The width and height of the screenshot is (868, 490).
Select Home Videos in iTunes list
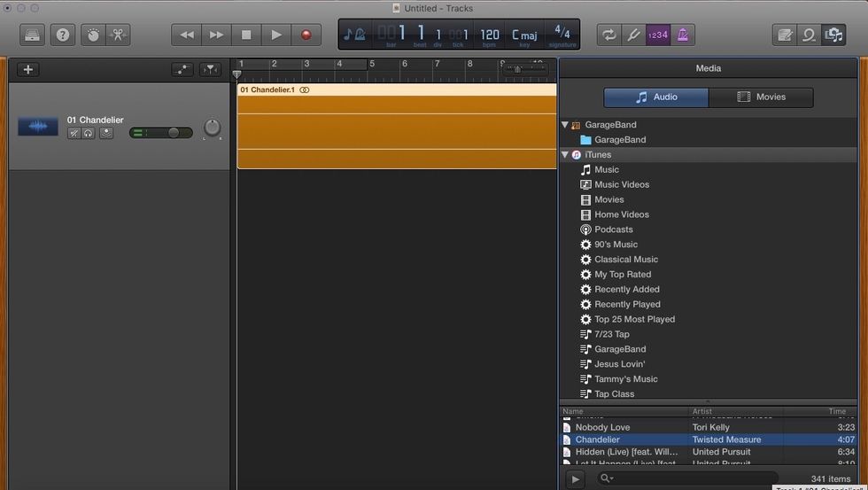click(615, 214)
